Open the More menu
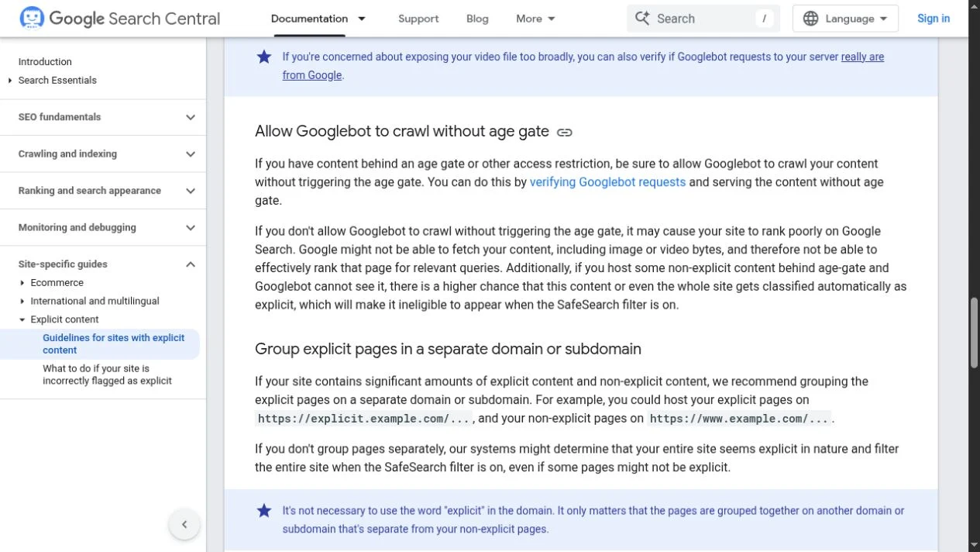The width and height of the screenshot is (980, 552). 535,19
